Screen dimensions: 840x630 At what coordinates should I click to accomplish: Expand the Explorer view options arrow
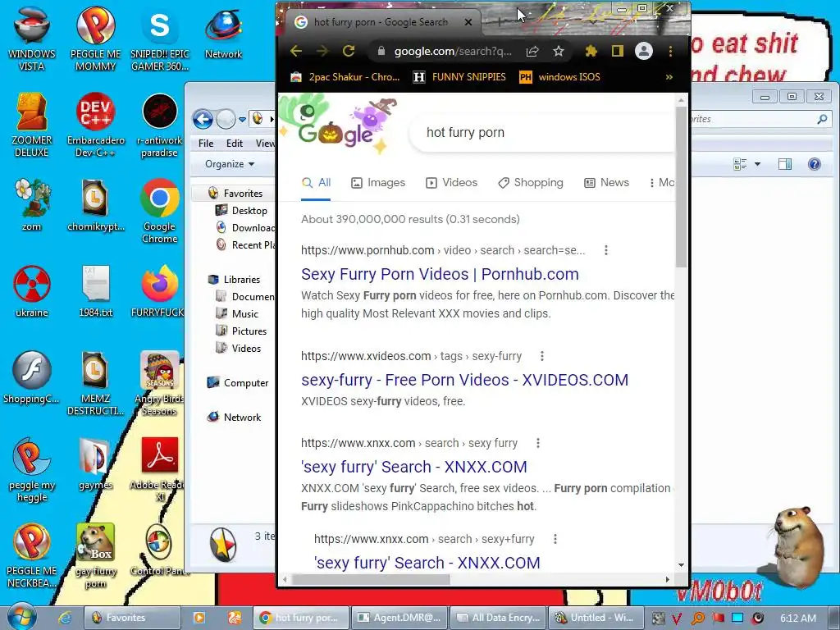(757, 164)
